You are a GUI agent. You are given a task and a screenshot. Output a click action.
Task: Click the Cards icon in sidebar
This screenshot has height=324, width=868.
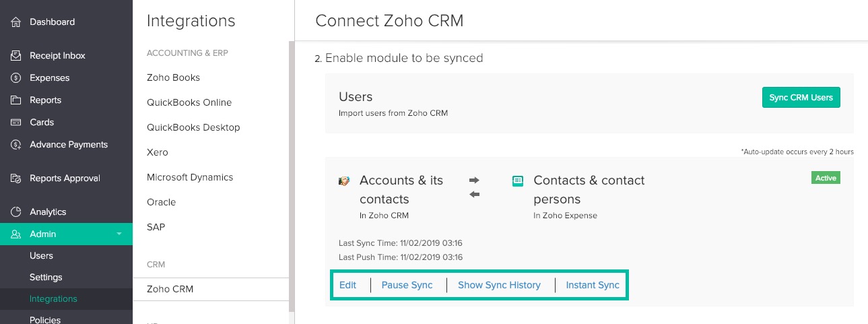point(16,123)
